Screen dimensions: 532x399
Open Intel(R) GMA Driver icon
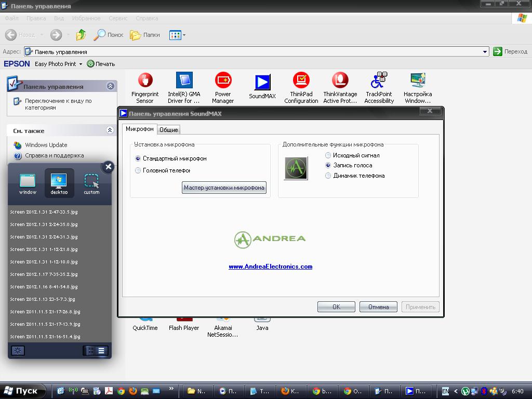click(184, 87)
